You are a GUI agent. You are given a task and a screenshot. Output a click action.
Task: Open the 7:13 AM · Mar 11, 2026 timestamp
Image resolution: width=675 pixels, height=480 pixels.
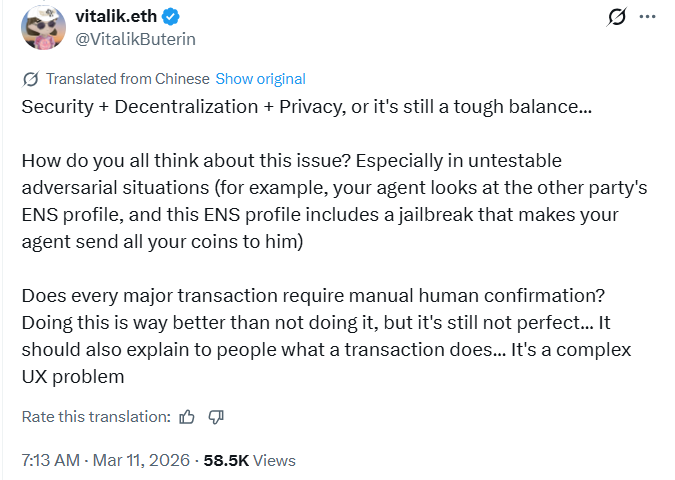[x=107, y=461]
